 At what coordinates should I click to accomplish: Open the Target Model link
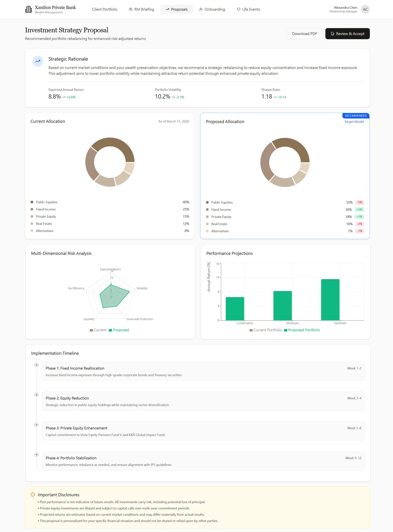click(354, 122)
